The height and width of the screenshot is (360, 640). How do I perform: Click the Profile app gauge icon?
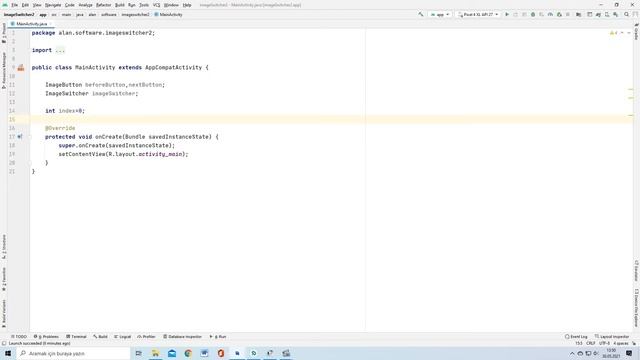(x=550, y=15)
